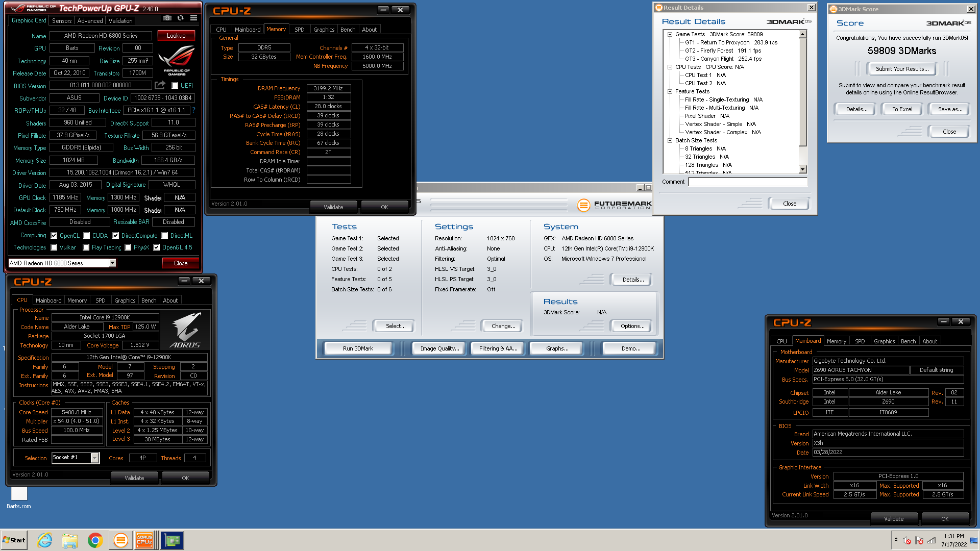Launch Chrome from taskbar
This screenshot has height=551, width=980.
pyautogui.click(x=95, y=540)
